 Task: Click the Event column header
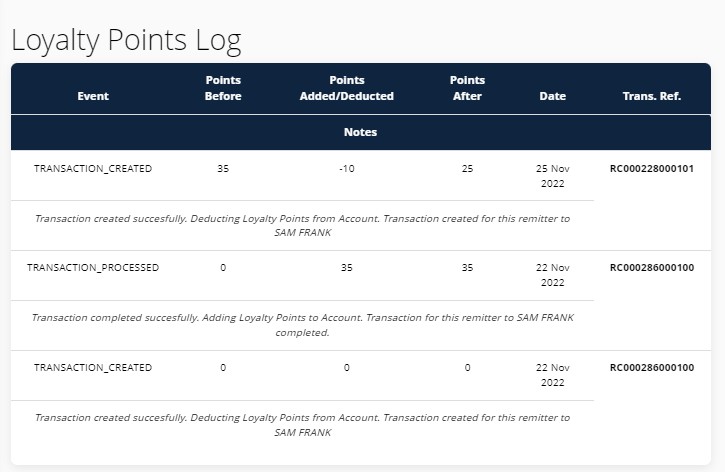[93, 96]
